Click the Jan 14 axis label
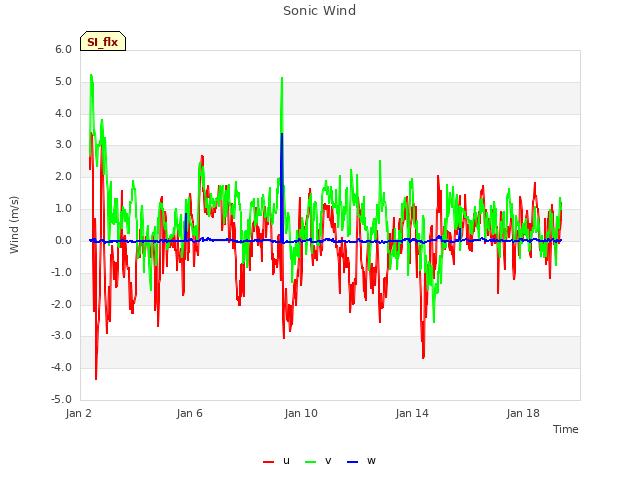This screenshot has height=480, width=640. [x=412, y=413]
